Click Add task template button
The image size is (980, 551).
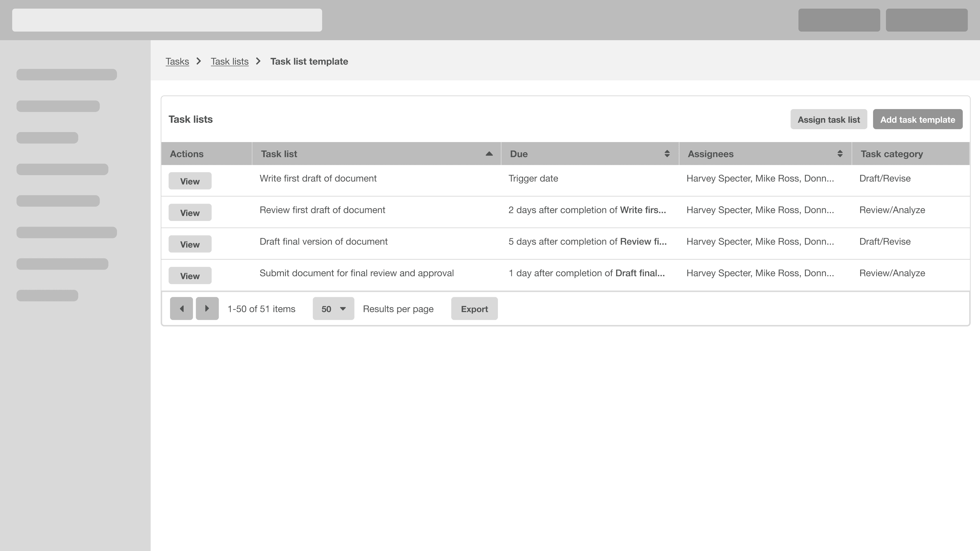(x=917, y=119)
